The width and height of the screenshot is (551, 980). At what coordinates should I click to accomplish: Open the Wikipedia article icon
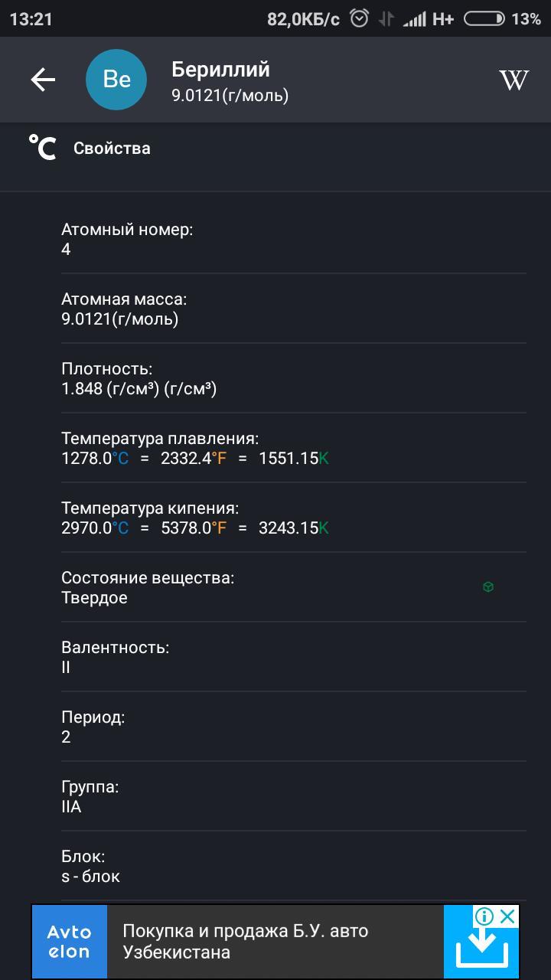point(514,80)
